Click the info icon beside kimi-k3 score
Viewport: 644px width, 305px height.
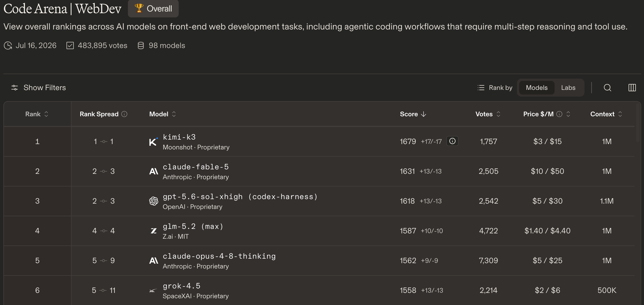coord(452,141)
